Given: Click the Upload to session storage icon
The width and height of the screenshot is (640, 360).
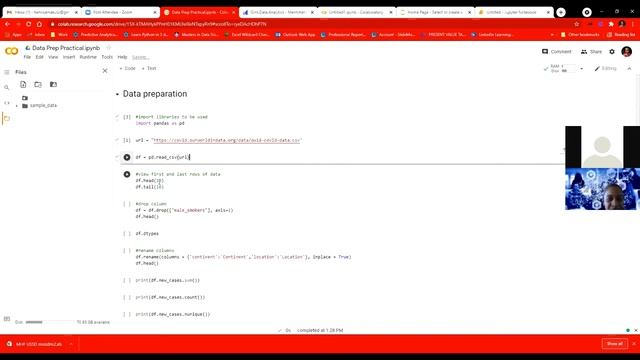Looking at the screenshot, I should [23, 84].
